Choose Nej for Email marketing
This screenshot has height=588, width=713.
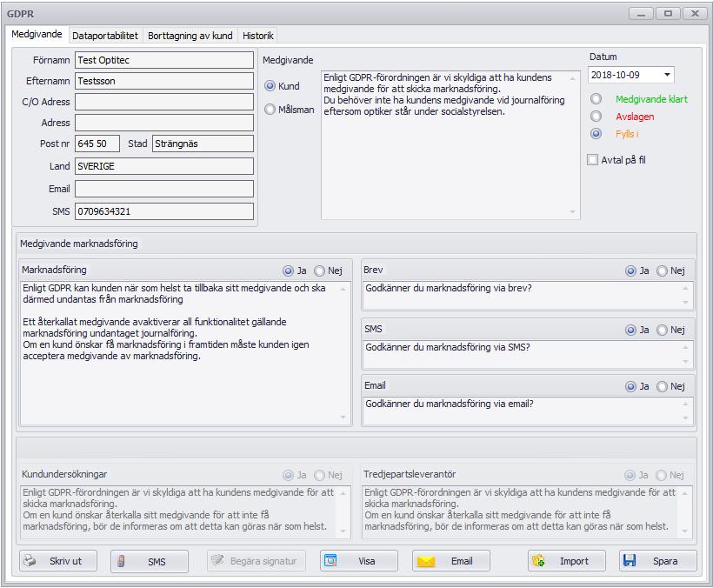662,386
